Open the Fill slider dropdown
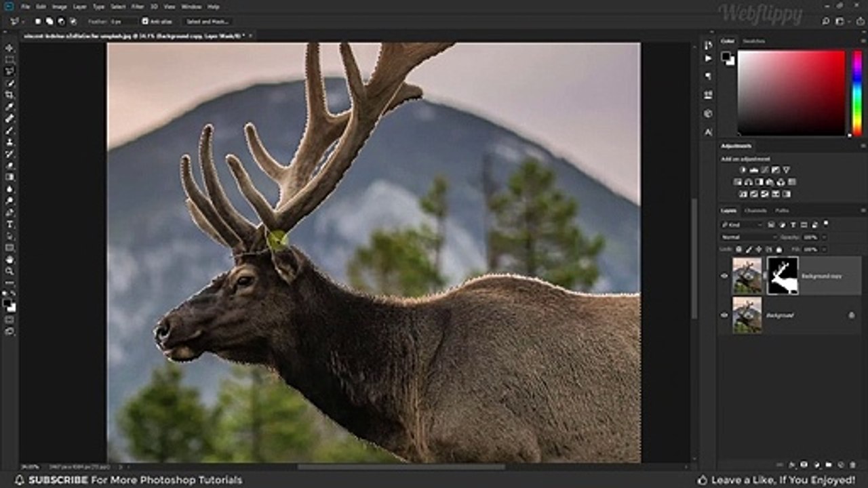This screenshot has height=488, width=868. tap(824, 249)
